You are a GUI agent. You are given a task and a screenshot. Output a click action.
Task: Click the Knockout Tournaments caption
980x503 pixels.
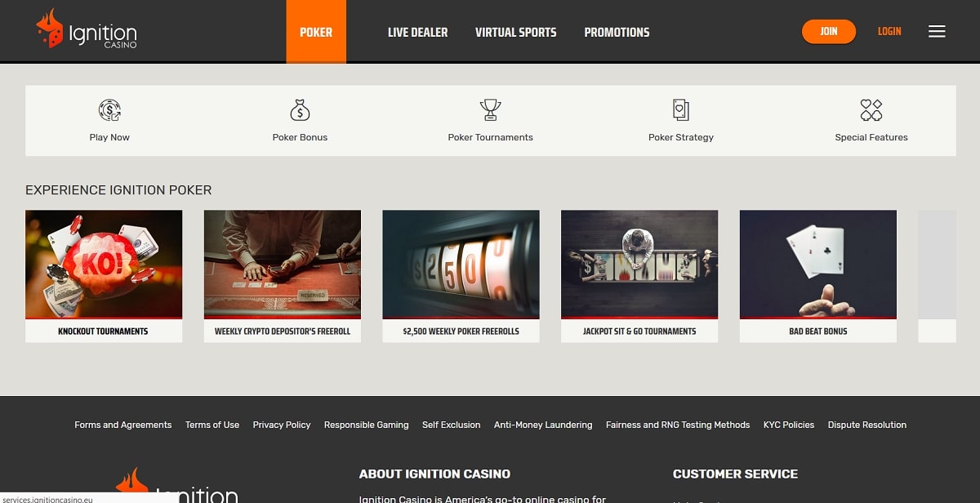tap(103, 332)
